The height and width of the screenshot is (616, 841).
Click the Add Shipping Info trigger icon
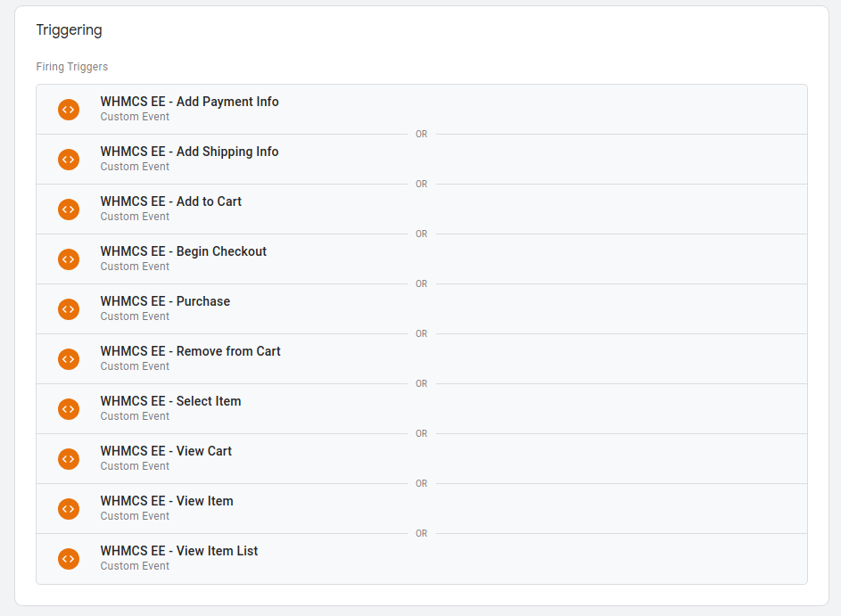69,159
